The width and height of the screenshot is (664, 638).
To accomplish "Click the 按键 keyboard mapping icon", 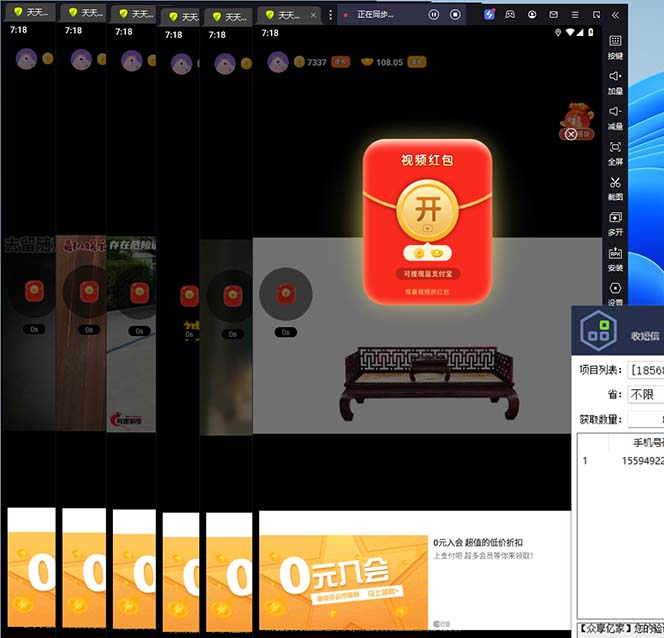I will [615, 46].
